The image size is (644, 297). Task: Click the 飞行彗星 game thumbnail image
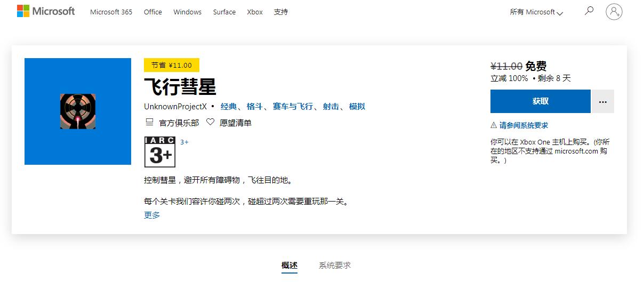pyautogui.click(x=78, y=111)
